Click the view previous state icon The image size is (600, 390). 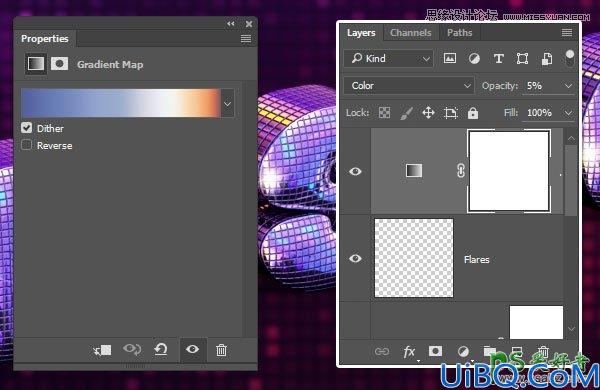click(132, 349)
